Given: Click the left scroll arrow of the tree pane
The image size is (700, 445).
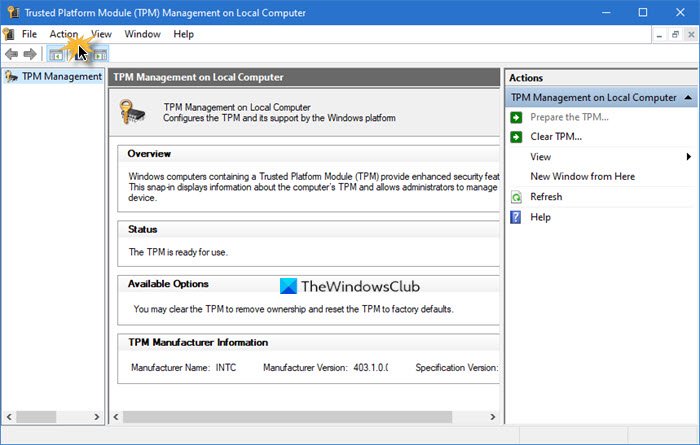Looking at the screenshot, I should coord(9,417).
